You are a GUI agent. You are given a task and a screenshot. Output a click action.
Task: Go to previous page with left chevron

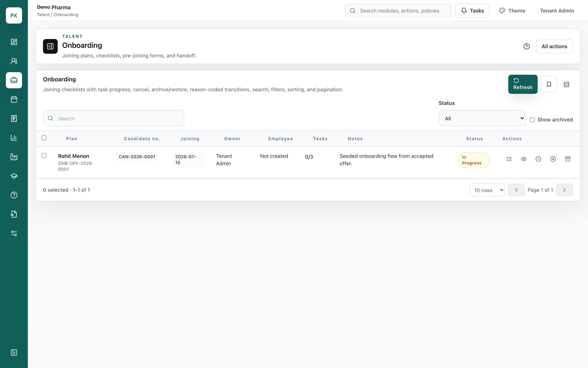click(x=516, y=190)
